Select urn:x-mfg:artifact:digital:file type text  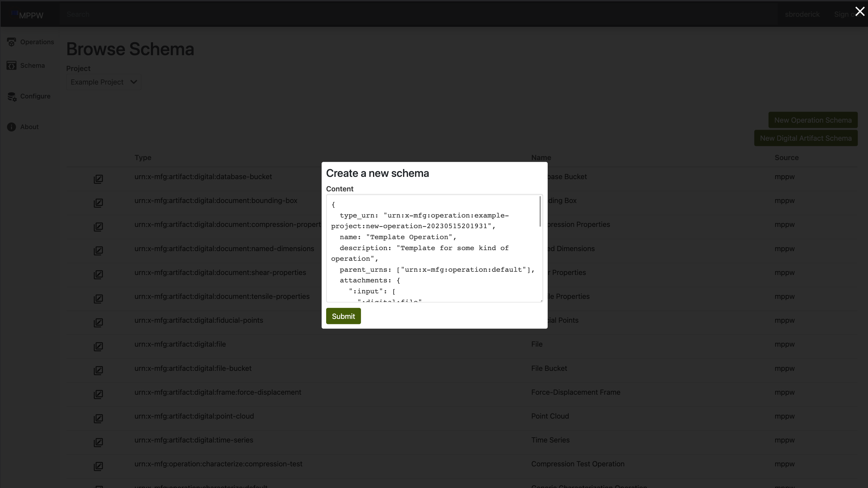pos(180,344)
